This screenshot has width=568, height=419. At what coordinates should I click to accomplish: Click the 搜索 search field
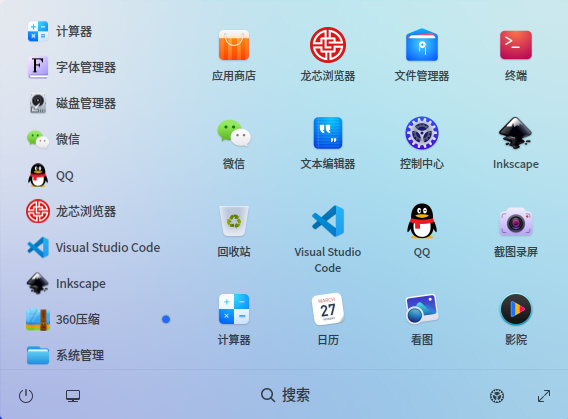tap(285, 395)
